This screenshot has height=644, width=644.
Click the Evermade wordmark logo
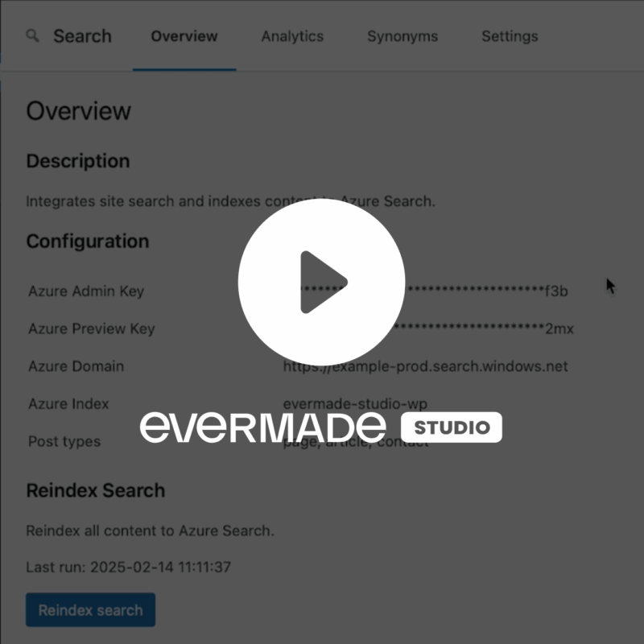(x=263, y=427)
